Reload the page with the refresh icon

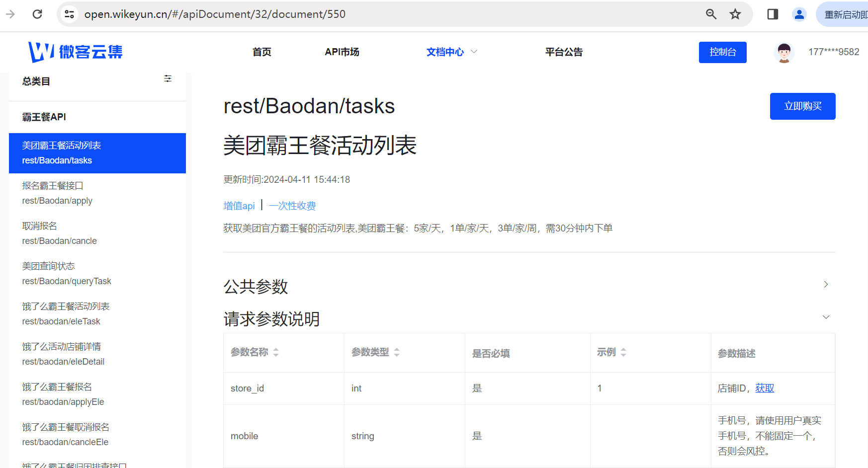click(x=37, y=14)
